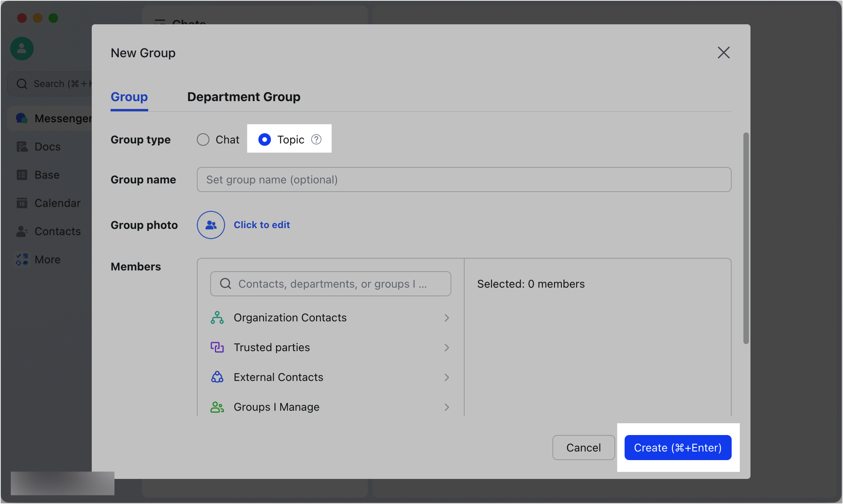The image size is (843, 504).
Task: Click the user profile avatar in sidebar
Action: point(22,49)
